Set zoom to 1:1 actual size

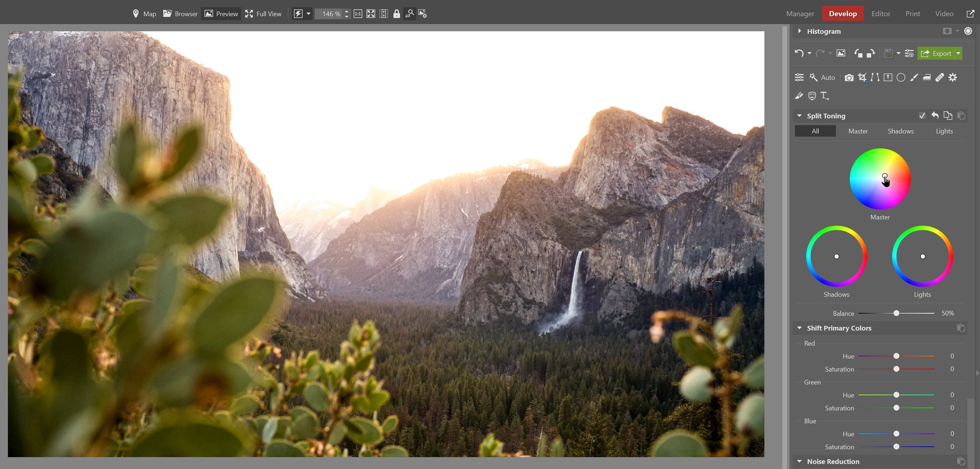point(358,14)
